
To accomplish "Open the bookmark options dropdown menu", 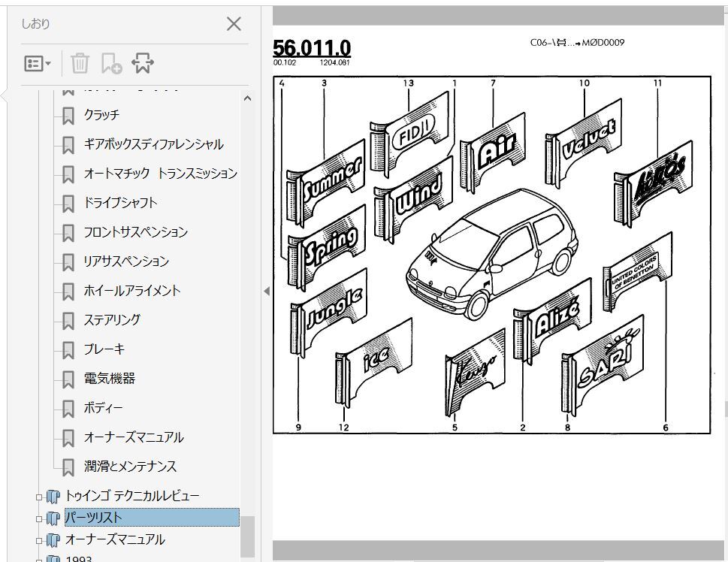I will pos(38,63).
